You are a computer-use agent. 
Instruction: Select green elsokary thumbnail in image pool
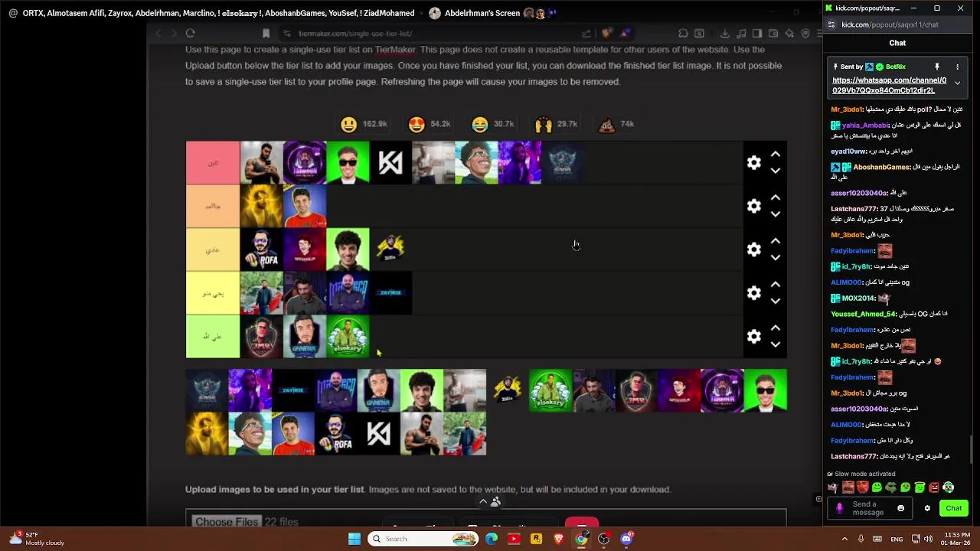(550, 390)
